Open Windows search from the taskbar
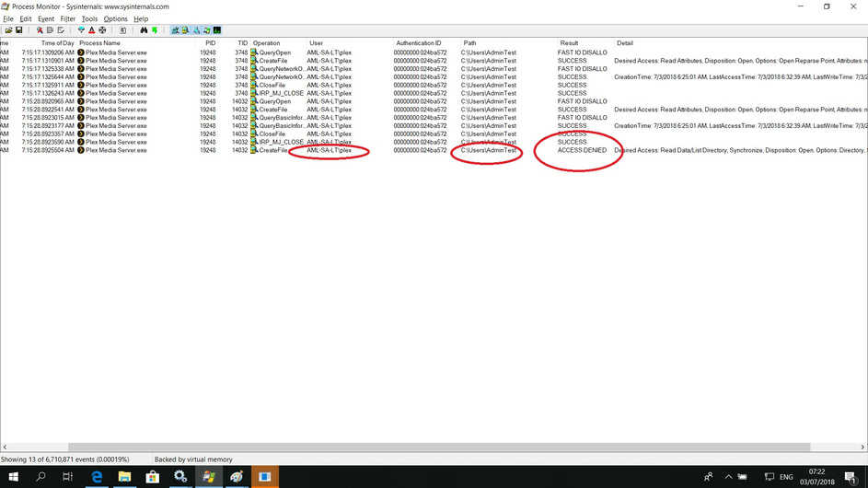This screenshot has height=488, width=868. click(x=41, y=476)
